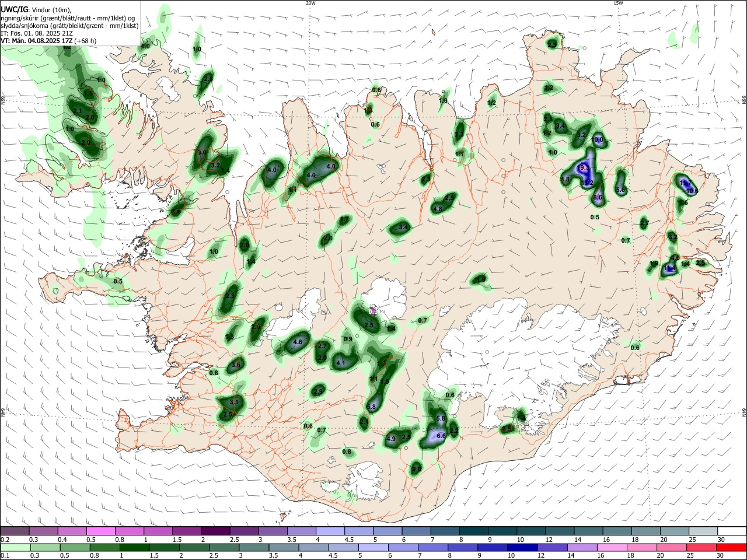Click the precipitation value '5.6' on the map
Screen dimensions: 747x560
[620, 190]
